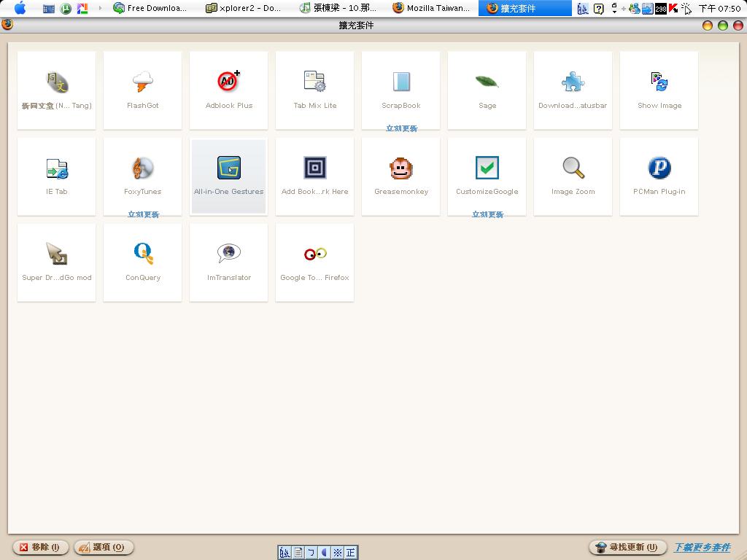
Task: Click the 尋找更新 (Find Updates) button
Action: tap(628, 547)
